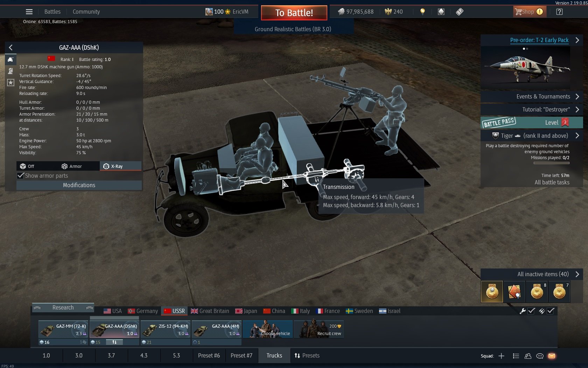Open Pre-order: T-2 Early Pack link
This screenshot has width=588, height=368.
539,40
